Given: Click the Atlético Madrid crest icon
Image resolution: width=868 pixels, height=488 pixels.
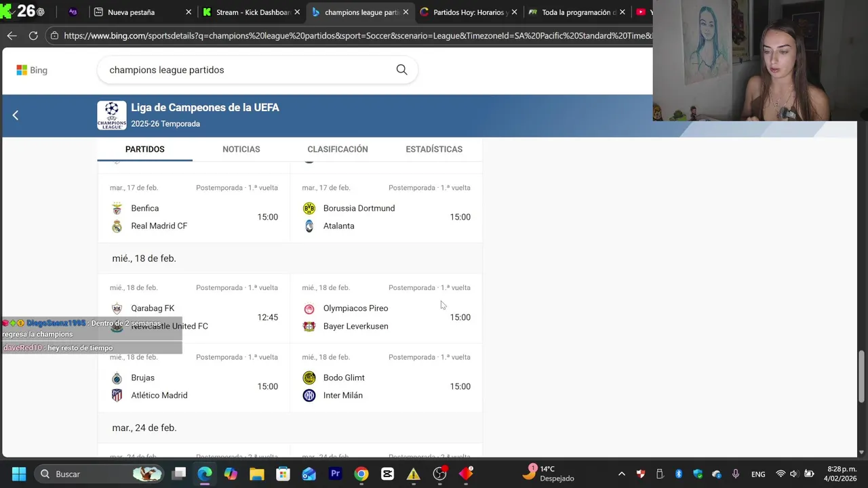Looking at the screenshot, I should click(x=117, y=395).
